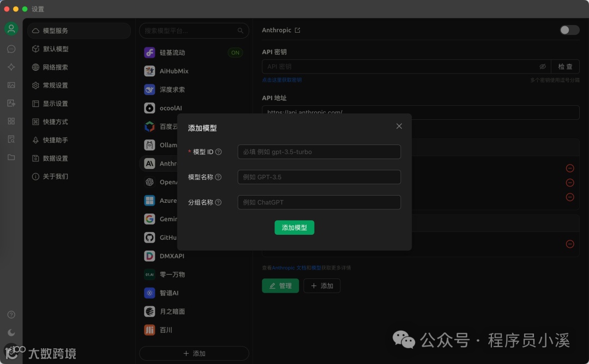Open 默认模型 settings section
589x364 pixels.
tap(79, 49)
